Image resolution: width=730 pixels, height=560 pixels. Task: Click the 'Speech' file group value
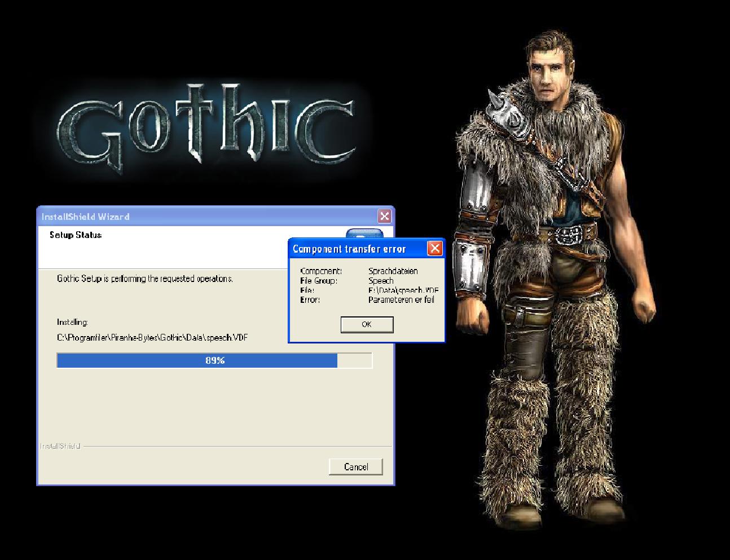click(x=381, y=281)
